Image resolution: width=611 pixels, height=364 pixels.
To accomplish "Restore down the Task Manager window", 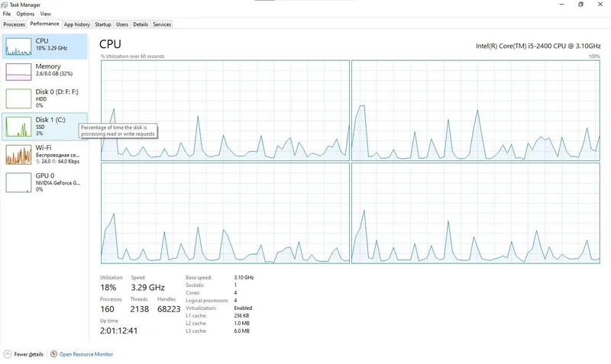I will click(x=580, y=5).
